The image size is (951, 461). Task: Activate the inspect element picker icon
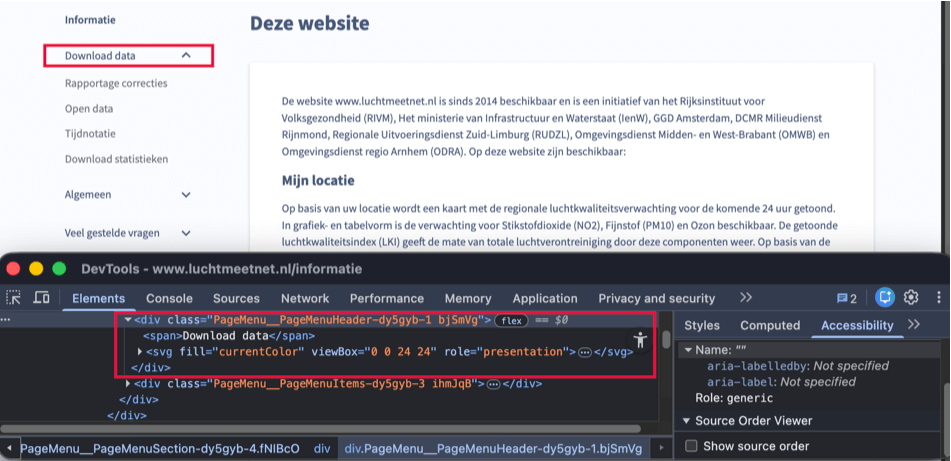(14, 298)
